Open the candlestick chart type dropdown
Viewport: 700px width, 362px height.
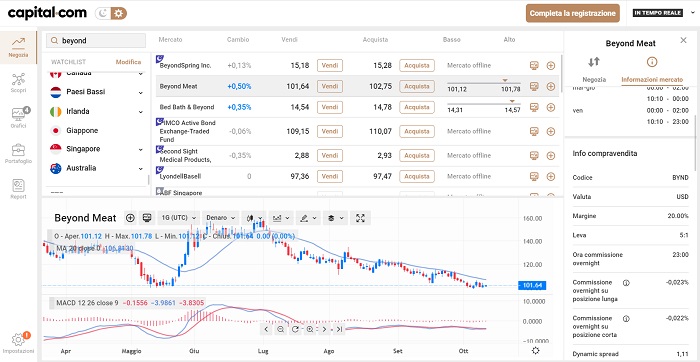[x=254, y=218]
